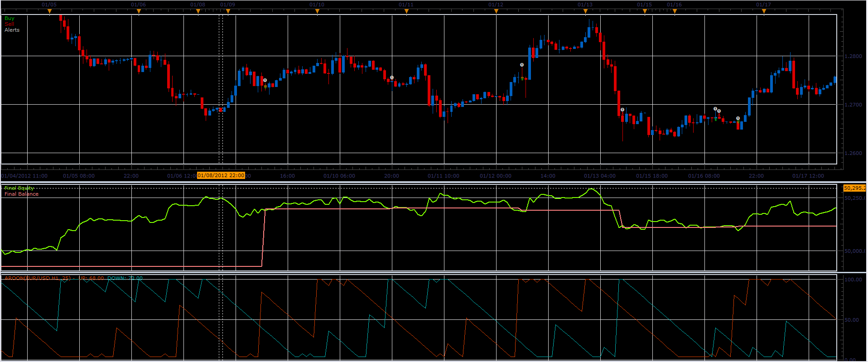The height and width of the screenshot is (362, 868).
Task: Toggle the Sell legend entry
Action: coord(10,24)
